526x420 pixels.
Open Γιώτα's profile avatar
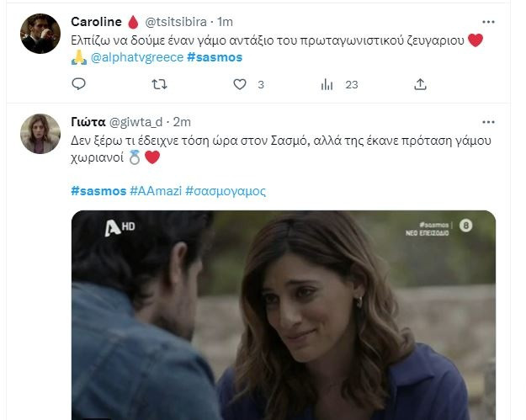click(x=40, y=134)
